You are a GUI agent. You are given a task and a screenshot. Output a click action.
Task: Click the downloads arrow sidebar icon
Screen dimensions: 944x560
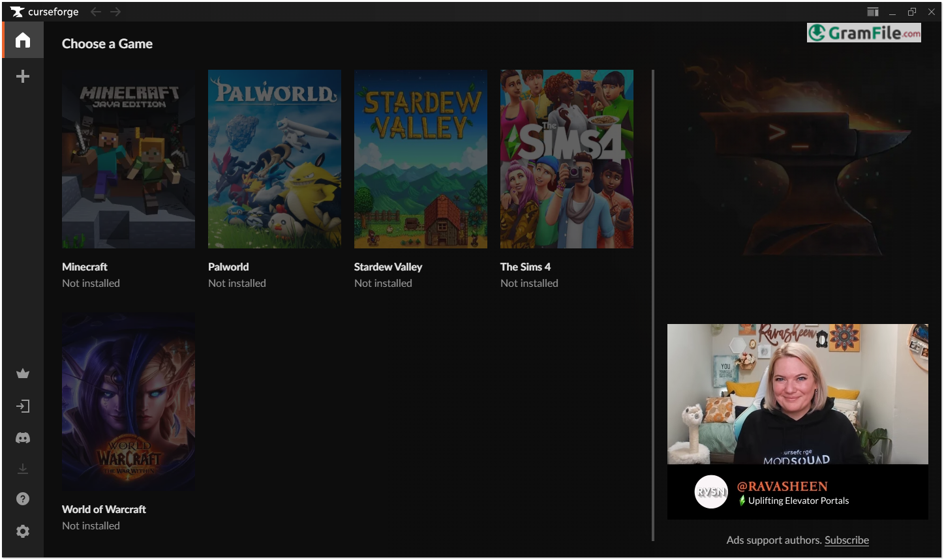[23, 469]
